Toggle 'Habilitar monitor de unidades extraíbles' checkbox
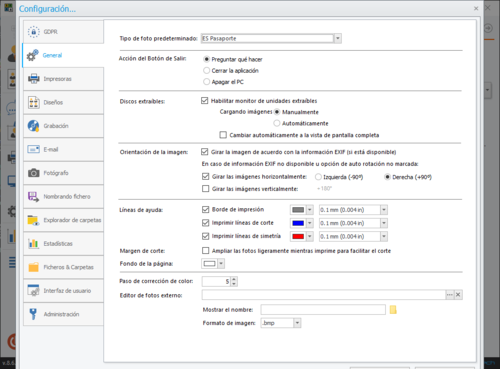The height and width of the screenshot is (369, 500). coord(204,101)
